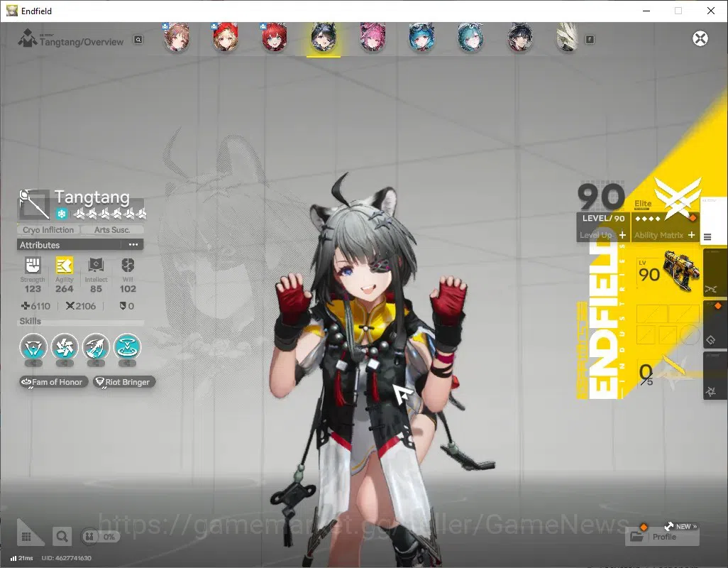Click the Q previous-operator key icon
The height and width of the screenshot is (568, 728).
point(138,40)
